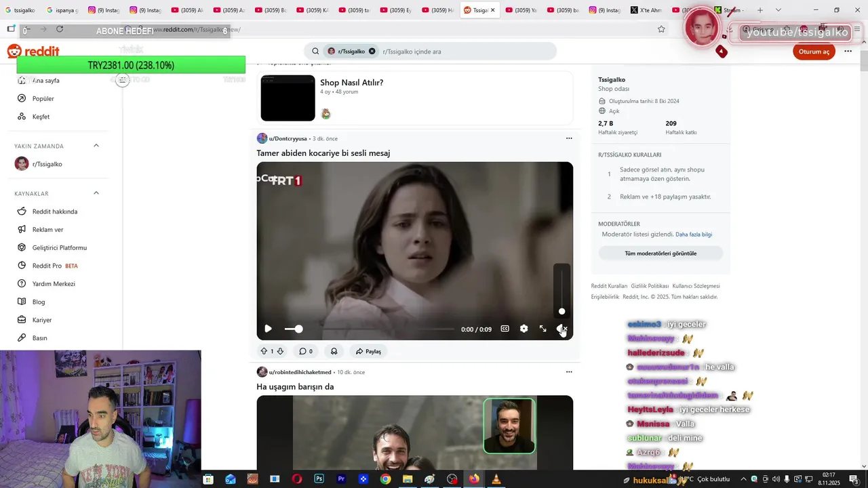Open a new browser tab
868x488 pixels.
759,10
